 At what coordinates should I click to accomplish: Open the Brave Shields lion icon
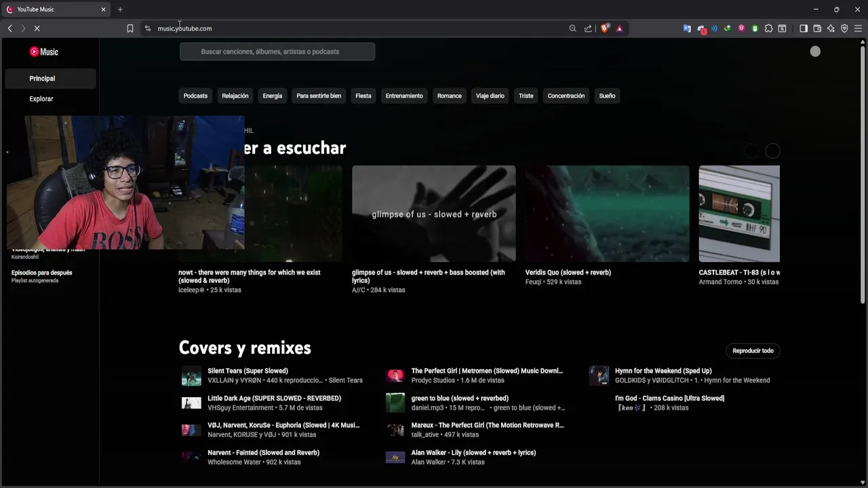click(x=605, y=28)
